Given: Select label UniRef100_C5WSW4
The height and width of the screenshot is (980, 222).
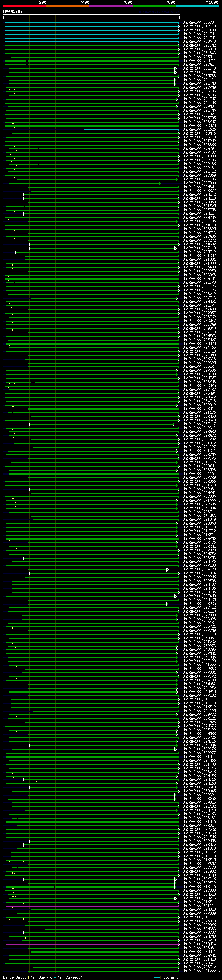Looking at the screenshot, I should point(199,187).
